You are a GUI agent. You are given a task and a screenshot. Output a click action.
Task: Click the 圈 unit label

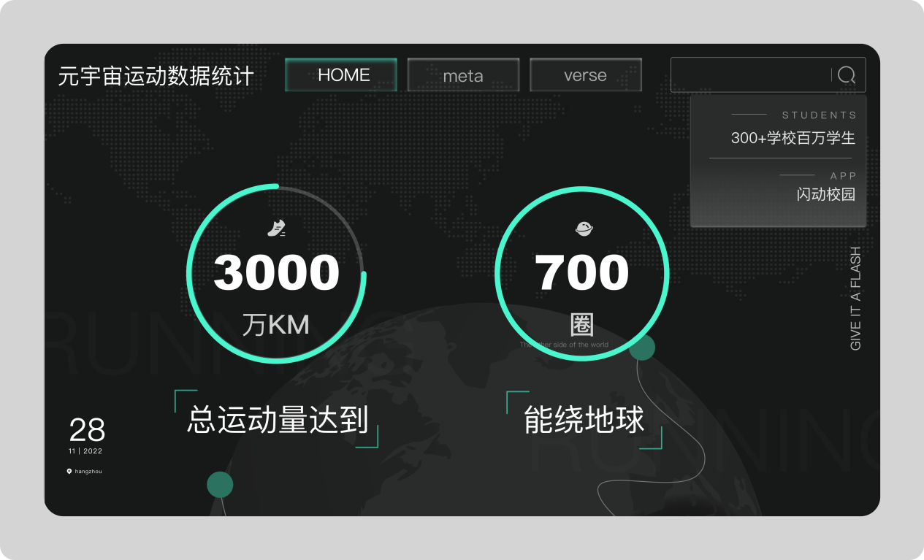(x=582, y=325)
